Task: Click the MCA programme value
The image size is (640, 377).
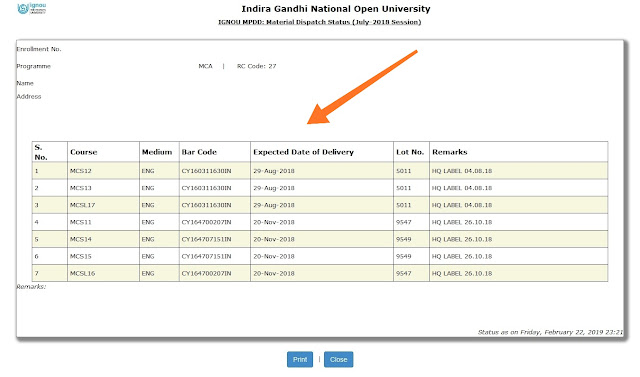Action: tap(205, 66)
